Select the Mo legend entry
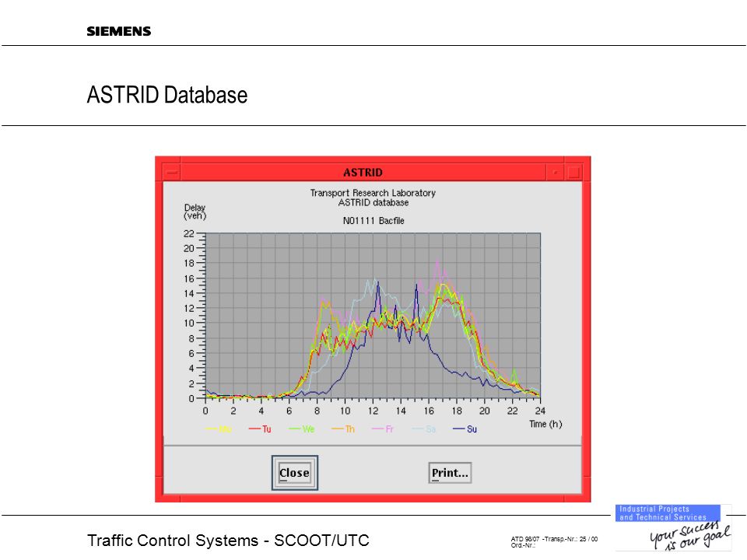 tap(218, 429)
